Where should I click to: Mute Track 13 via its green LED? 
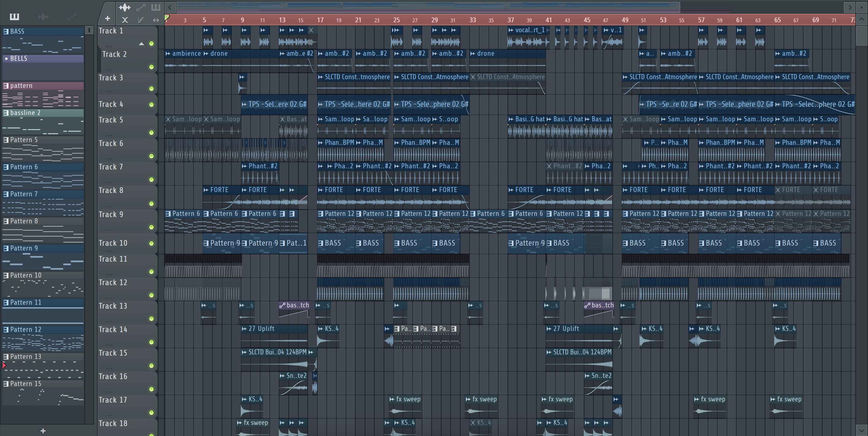coord(152,319)
